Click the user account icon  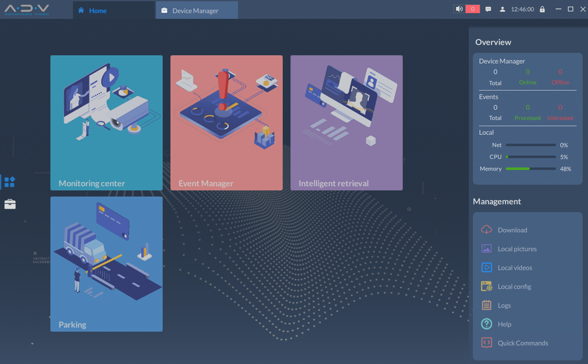[502, 9]
